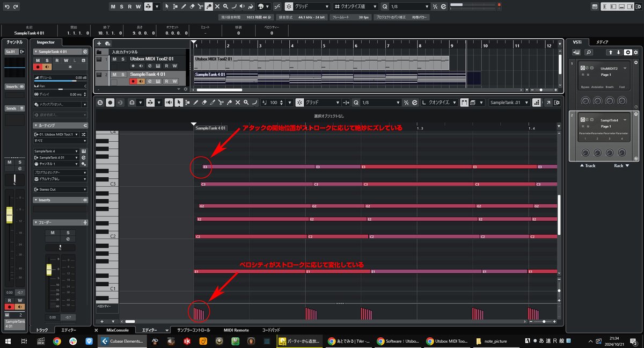Click the Mute X tool in key editor toolbar
644x348 pixels.
[x=238, y=102]
